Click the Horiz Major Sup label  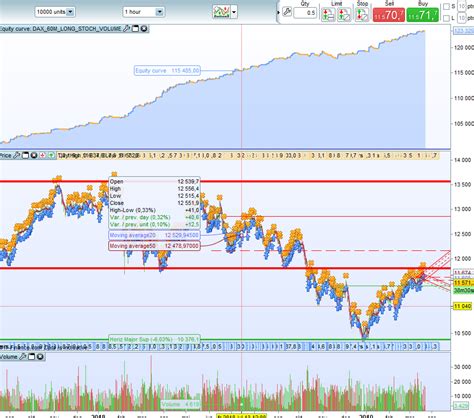point(155,339)
